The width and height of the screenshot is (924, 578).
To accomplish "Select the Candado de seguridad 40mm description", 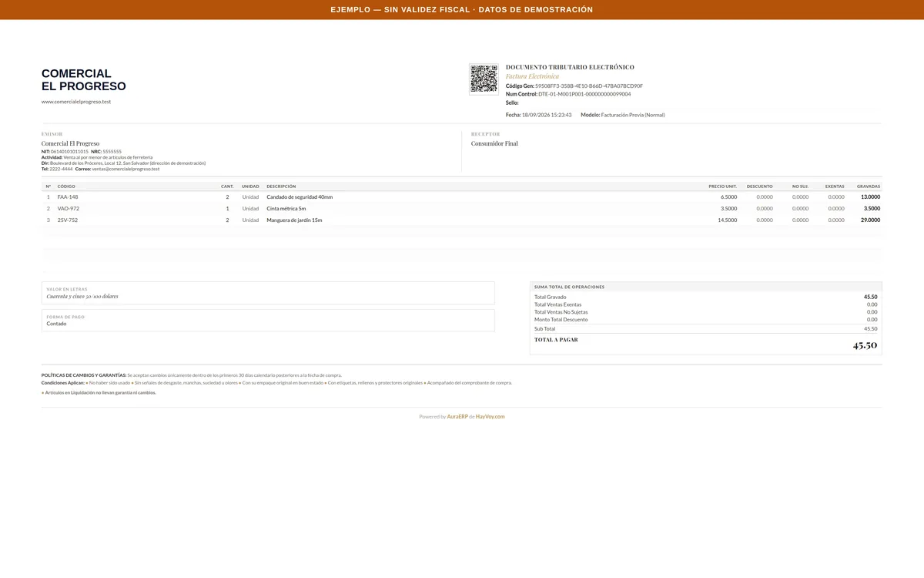I will [x=300, y=197].
